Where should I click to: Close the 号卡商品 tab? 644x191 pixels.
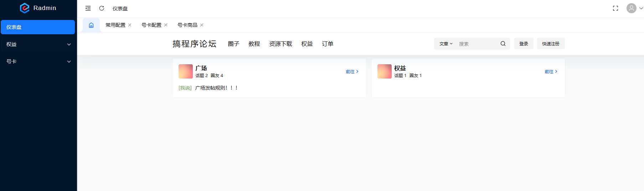202,25
